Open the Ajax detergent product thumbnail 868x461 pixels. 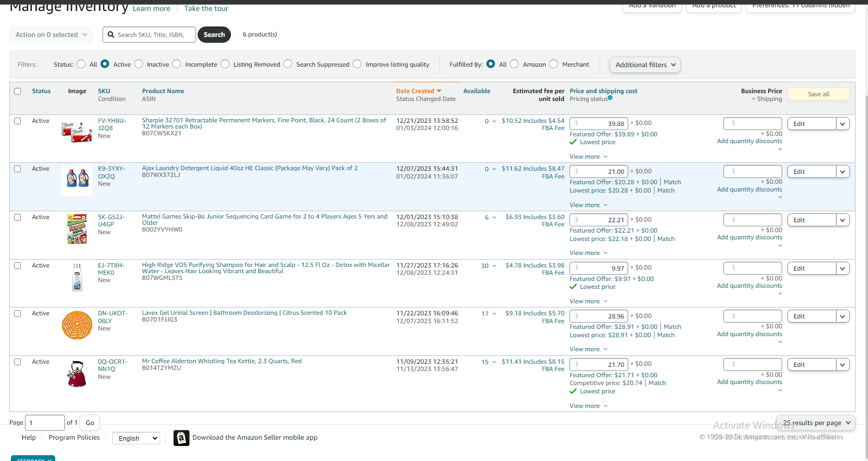pos(77,180)
